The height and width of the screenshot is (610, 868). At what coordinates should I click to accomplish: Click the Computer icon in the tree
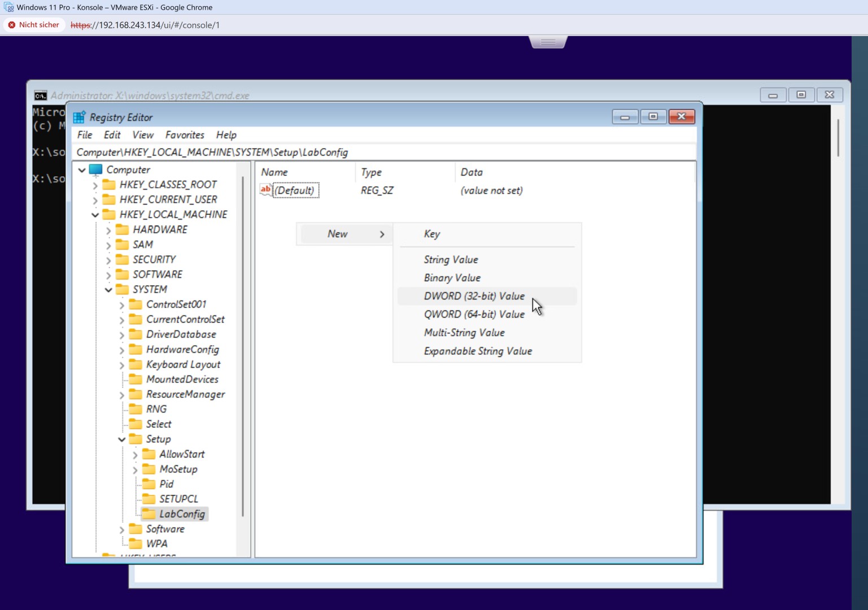[95, 169]
